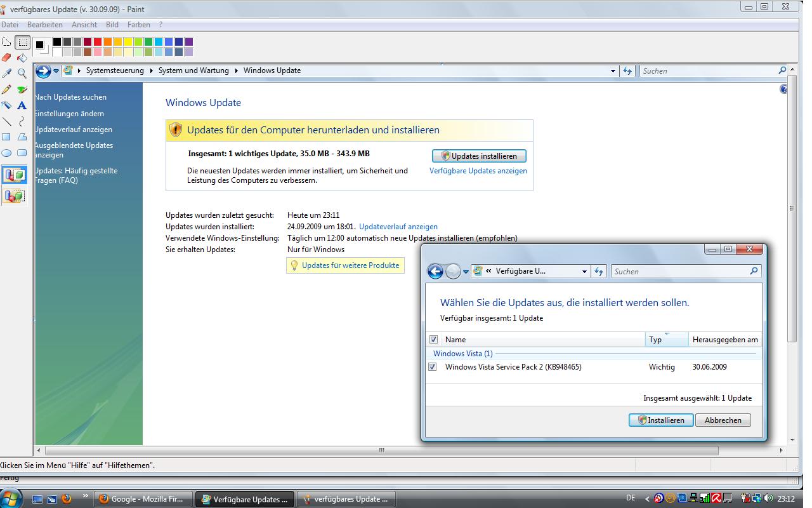The image size is (812, 508).
Task: Click the taskbar clock showing 23:12
Action: (786, 498)
